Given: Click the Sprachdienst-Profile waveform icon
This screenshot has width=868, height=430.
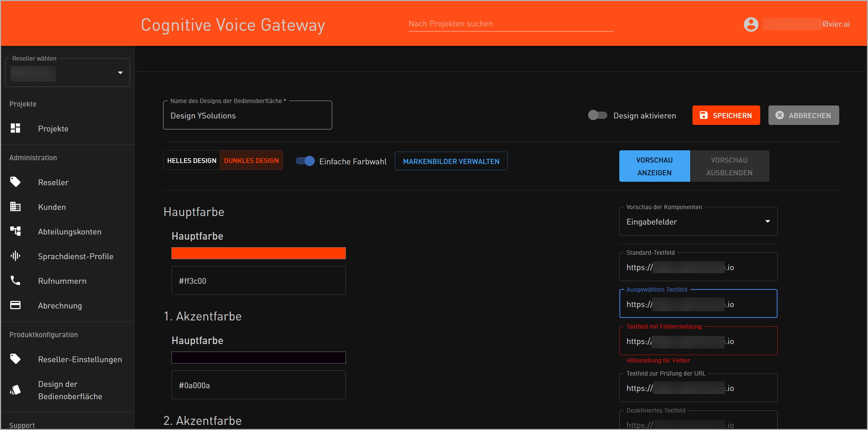Looking at the screenshot, I should click(15, 256).
